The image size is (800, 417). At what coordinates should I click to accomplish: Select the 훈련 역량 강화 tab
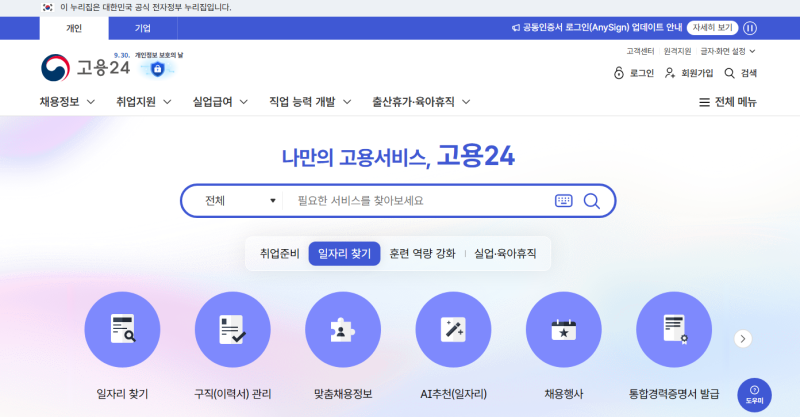[x=422, y=254]
